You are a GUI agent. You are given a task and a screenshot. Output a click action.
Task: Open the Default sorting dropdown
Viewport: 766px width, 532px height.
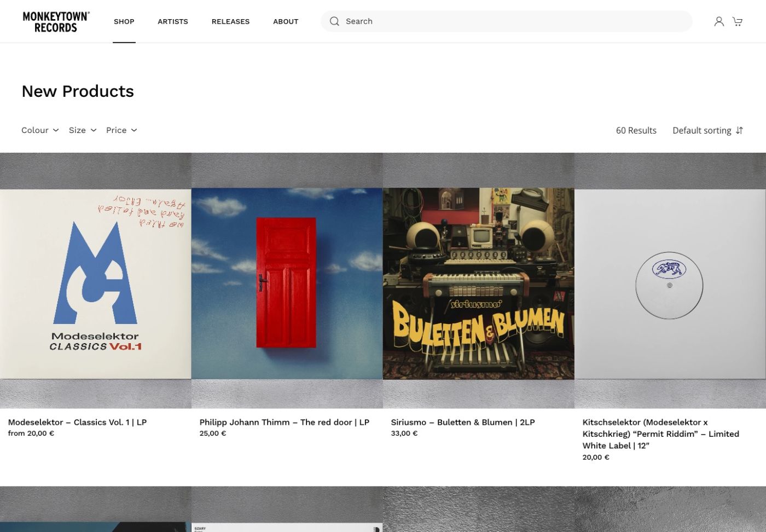click(707, 130)
